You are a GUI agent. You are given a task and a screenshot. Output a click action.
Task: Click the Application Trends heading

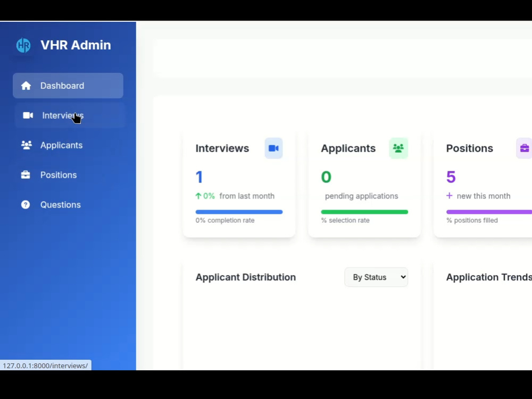pos(489,277)
